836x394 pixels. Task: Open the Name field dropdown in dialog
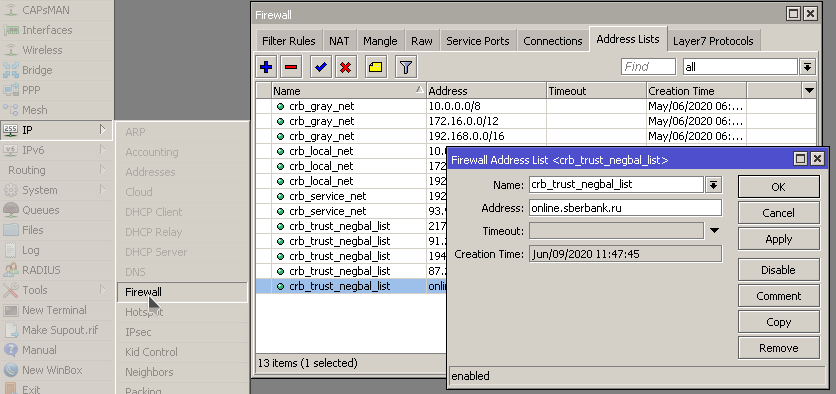[x=713, y=185]
